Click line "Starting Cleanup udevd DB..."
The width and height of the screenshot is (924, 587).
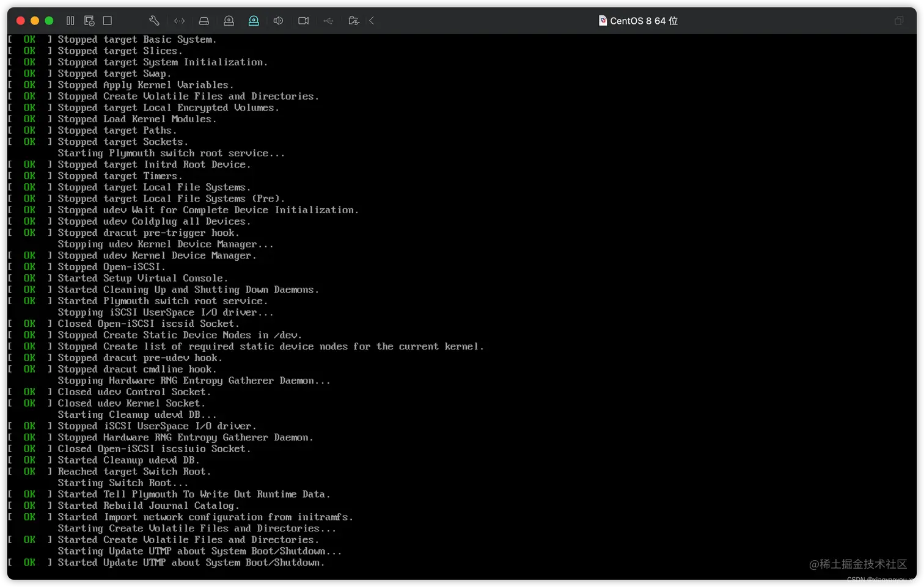(x=137, y=415)
